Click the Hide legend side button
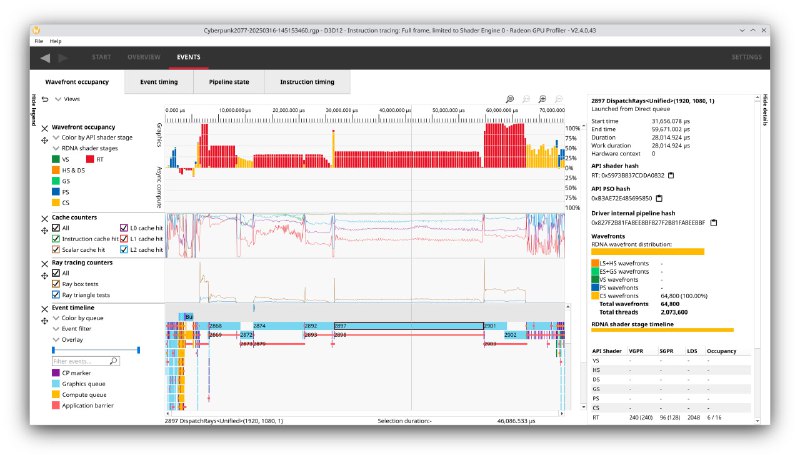 tap(34, 110)
